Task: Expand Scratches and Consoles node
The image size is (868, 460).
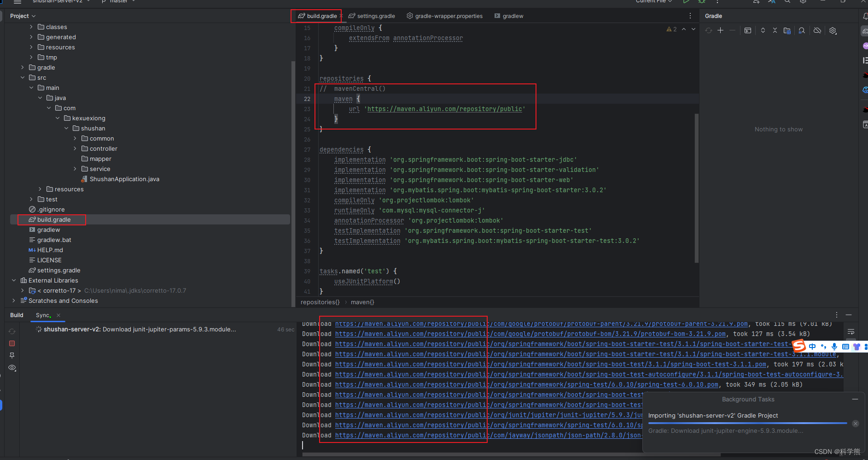Action: pyautogui.click(x=14, y=301)
